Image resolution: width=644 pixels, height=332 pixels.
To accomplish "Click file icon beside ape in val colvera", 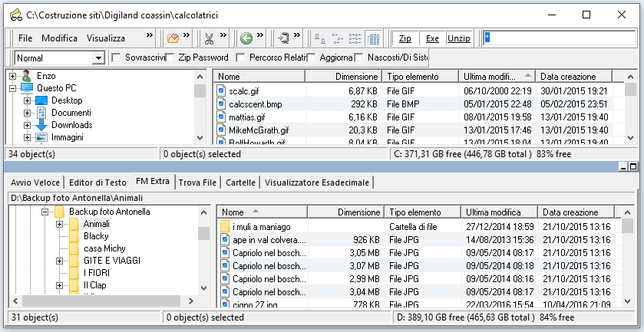I will 225,239.
